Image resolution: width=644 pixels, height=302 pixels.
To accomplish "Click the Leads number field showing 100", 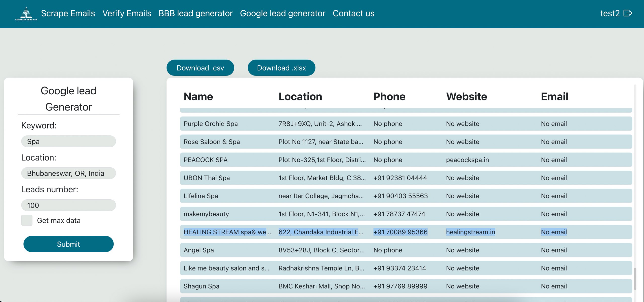I will [68, 205].
